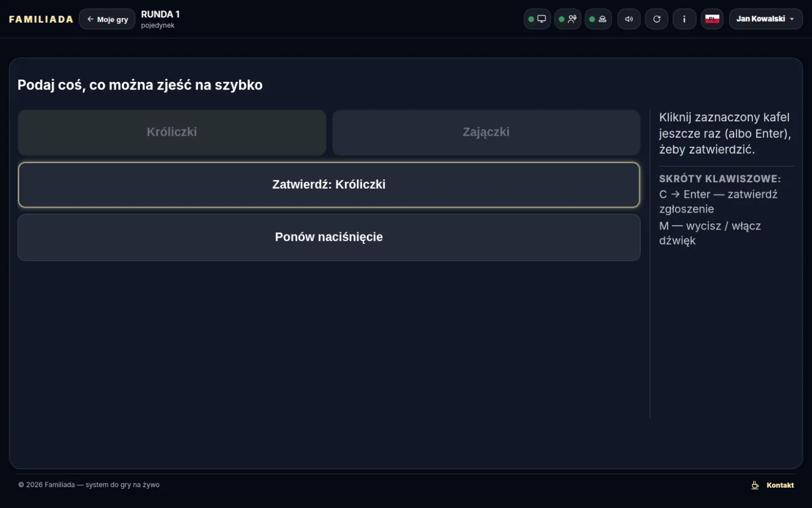Click the Ponów naciśnięcie button
The width and height of the screenshot is (812, 508).
pyautogui.click(x=329, y=237)
